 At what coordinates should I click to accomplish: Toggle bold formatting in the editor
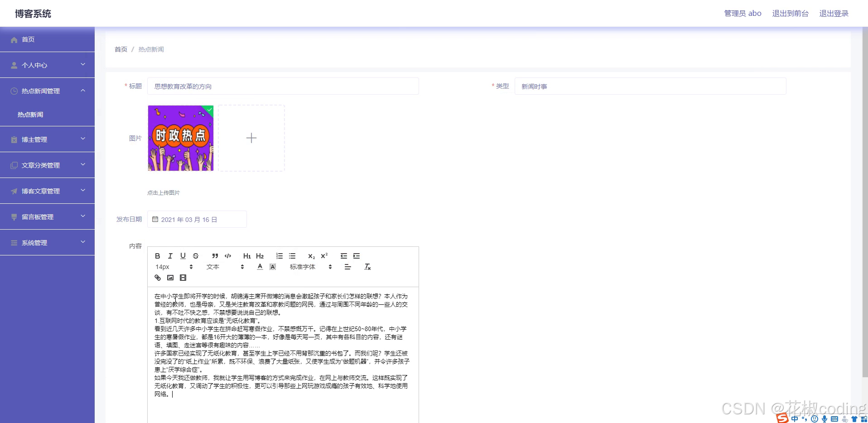[x=157, y=256]
